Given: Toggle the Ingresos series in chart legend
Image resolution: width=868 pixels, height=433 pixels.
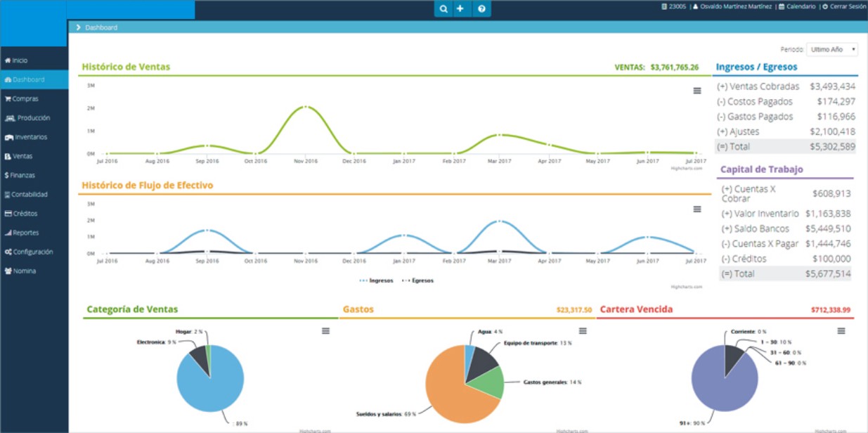Looking at the screenshot, I should pos(377,280).
